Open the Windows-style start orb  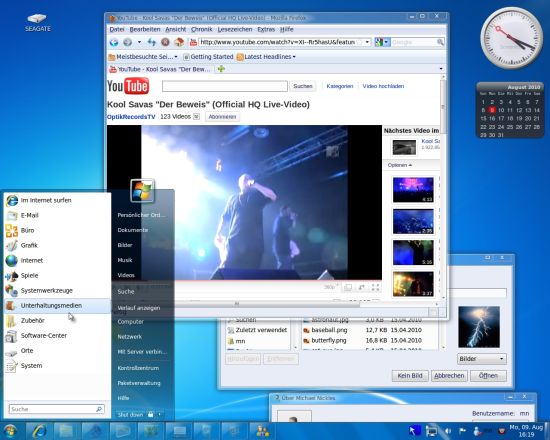tap(10, 431)
